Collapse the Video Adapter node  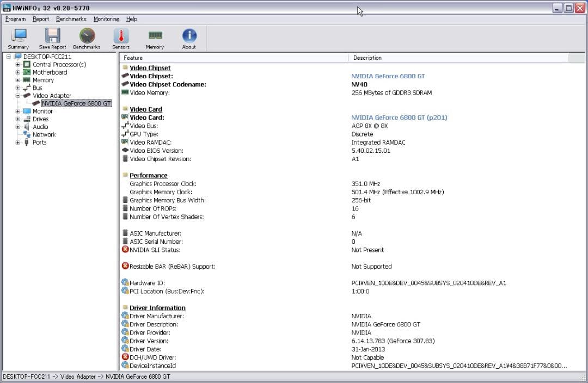18,96
